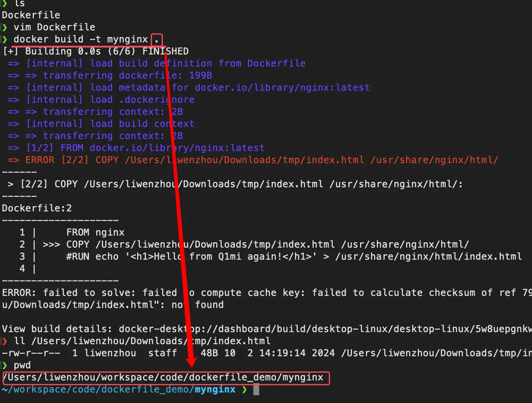This screenshot has height=403, width=532.
Task: Click the green chevron in the final prompt line
Action: click(x=244, y=389)
